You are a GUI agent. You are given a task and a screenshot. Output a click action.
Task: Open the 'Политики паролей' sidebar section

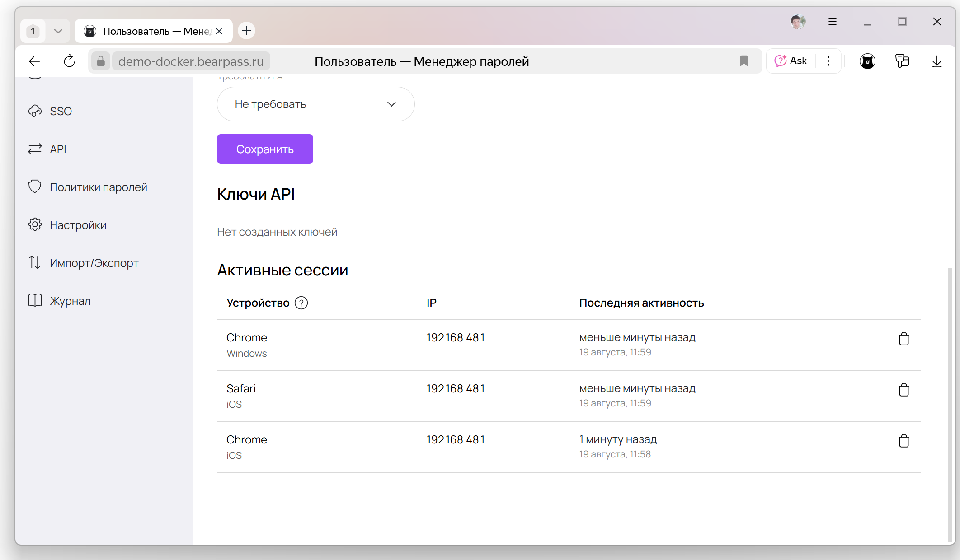(x=98, y=187)
